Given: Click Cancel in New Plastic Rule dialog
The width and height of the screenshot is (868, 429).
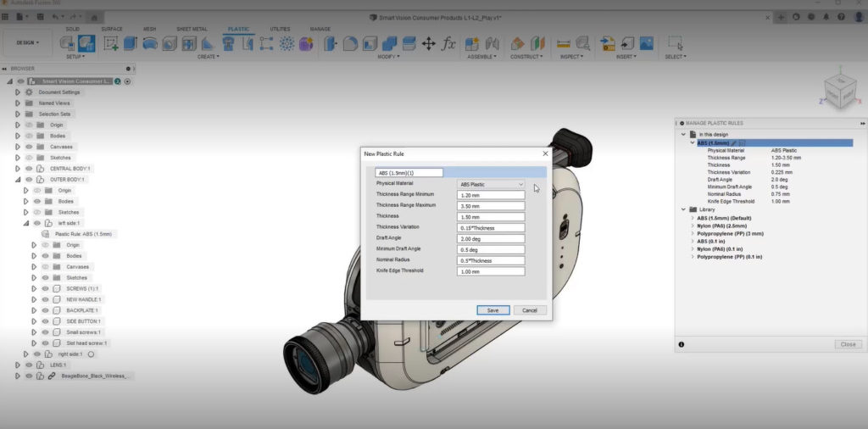Looking at the screenshot, I should [530, 310].
